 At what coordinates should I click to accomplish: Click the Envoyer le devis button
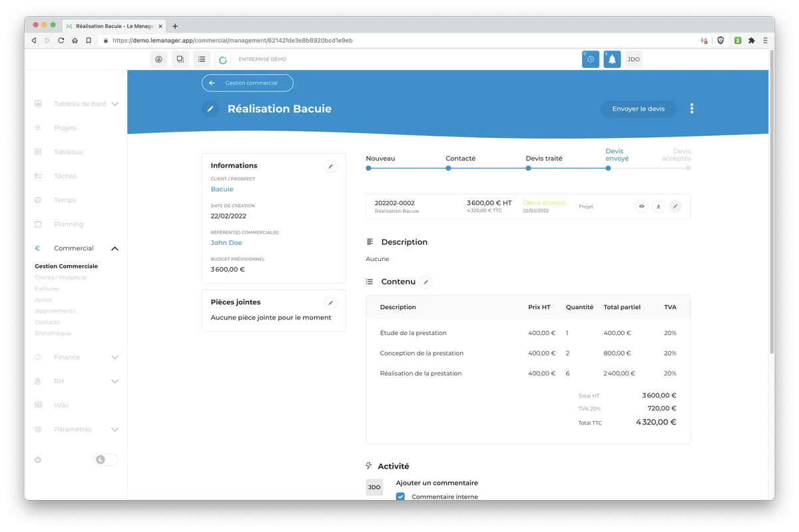tap(638, 109)
